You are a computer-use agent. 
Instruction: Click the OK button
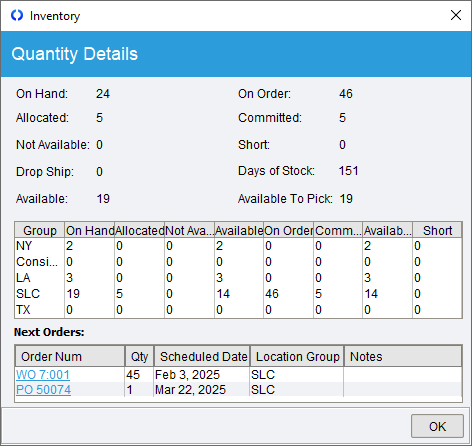437,426
